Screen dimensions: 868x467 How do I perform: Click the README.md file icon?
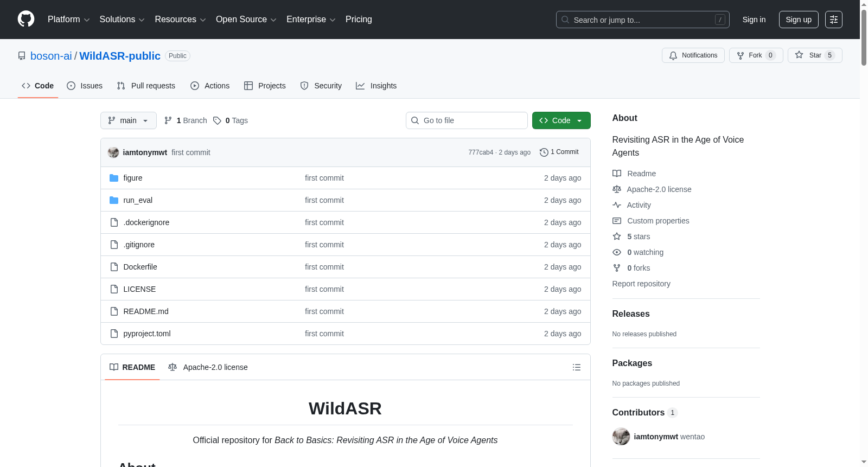[114, 311]
